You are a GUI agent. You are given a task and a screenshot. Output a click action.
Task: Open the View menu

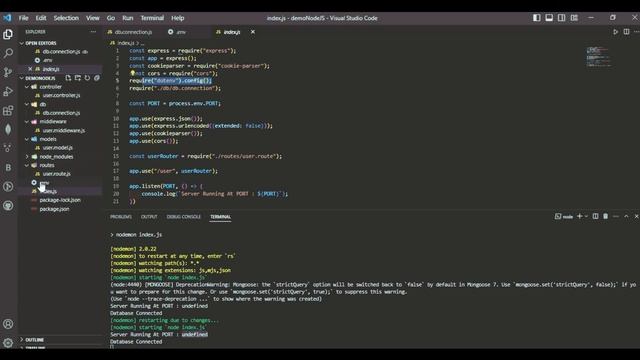tap(93, 18)
